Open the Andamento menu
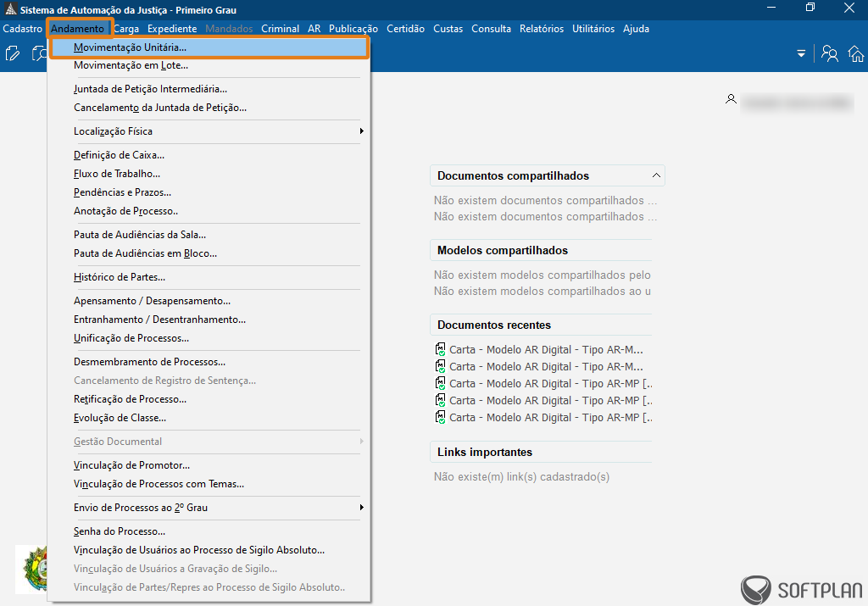Image resolution: width=868 pixels, height=606 pixels. point(77,29)
